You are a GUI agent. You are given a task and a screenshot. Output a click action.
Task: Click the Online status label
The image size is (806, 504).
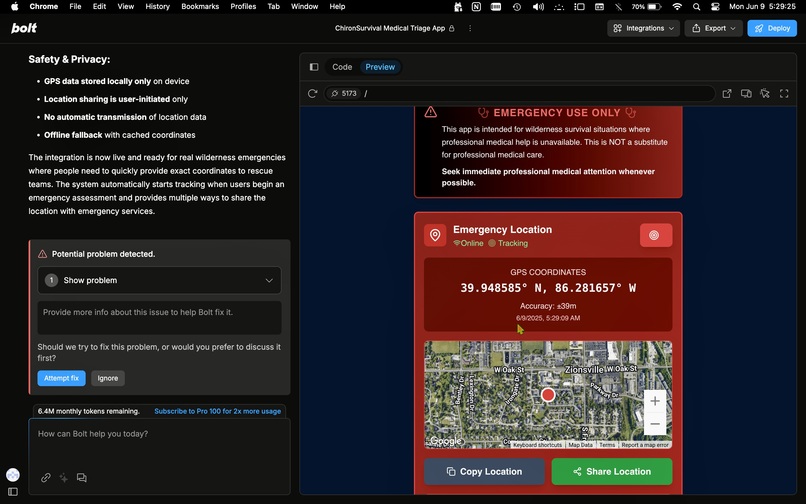click(471, 243)
